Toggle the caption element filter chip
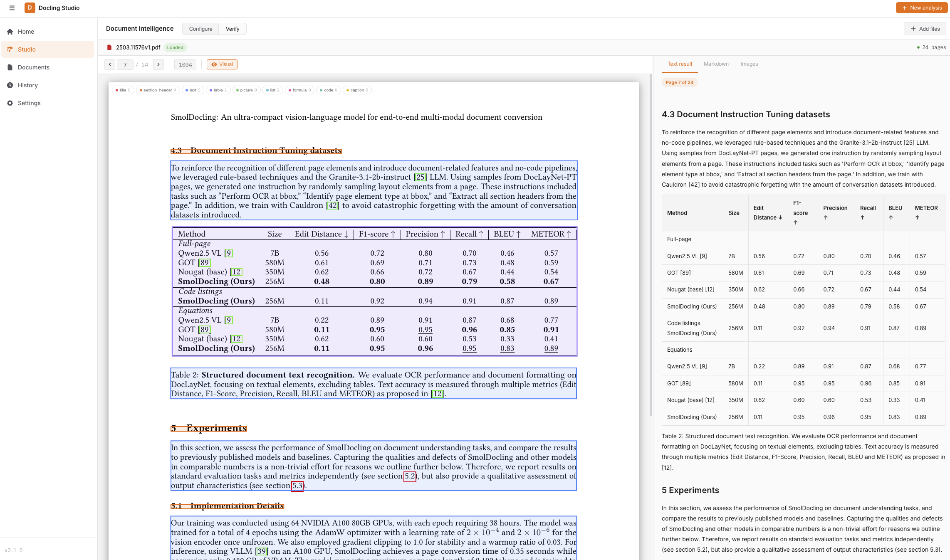 pyautogui.click(x=357, y=90)
